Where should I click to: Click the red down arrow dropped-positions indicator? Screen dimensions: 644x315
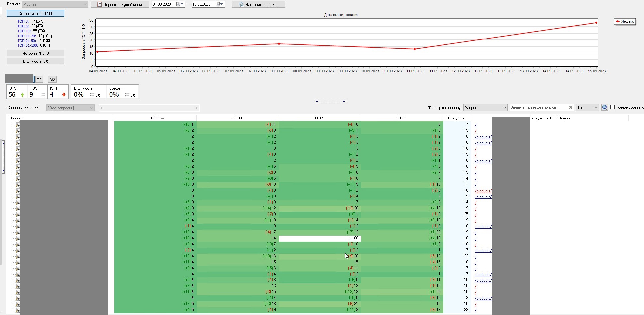[64, 95]
